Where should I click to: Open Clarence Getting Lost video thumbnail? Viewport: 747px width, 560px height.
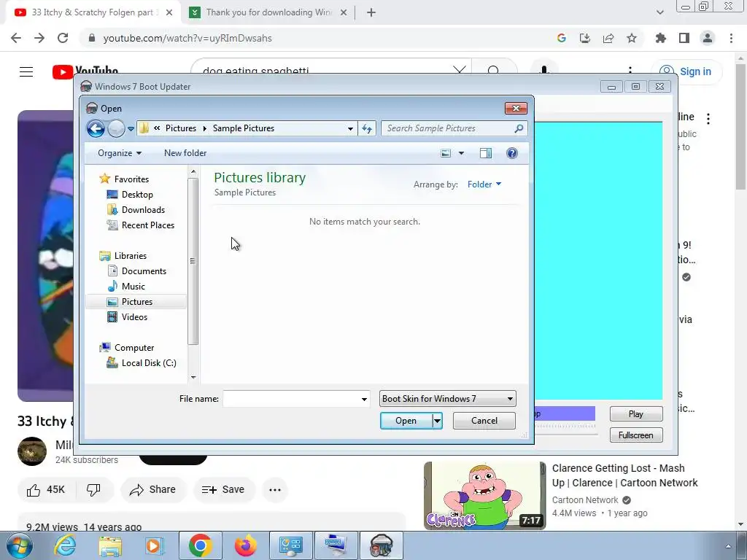[485, 495]
